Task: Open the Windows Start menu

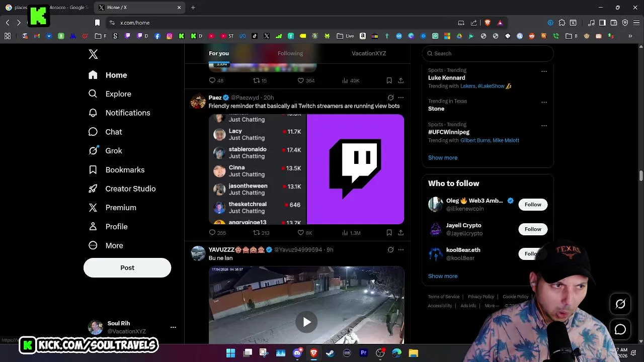Action: 230,353
